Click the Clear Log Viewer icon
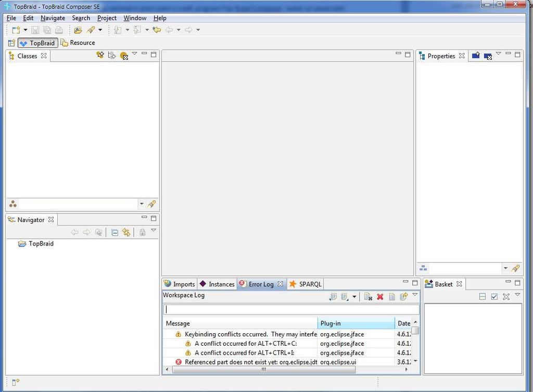533x392 pixels. pyautogui.click(x=368, y=297)
